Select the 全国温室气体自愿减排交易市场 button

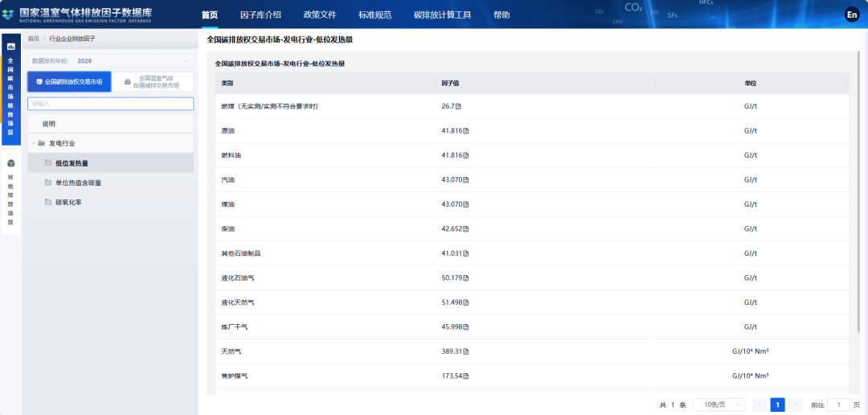[x=152, y=81]
